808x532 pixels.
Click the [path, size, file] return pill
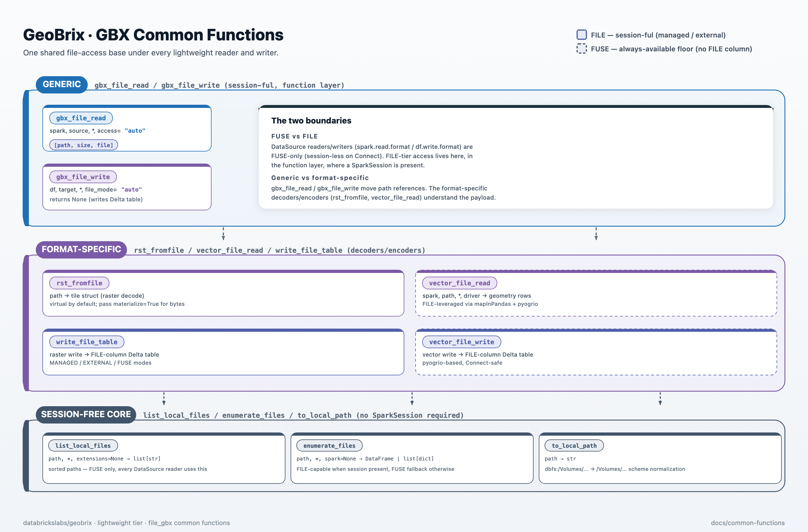tap(83, 145)
